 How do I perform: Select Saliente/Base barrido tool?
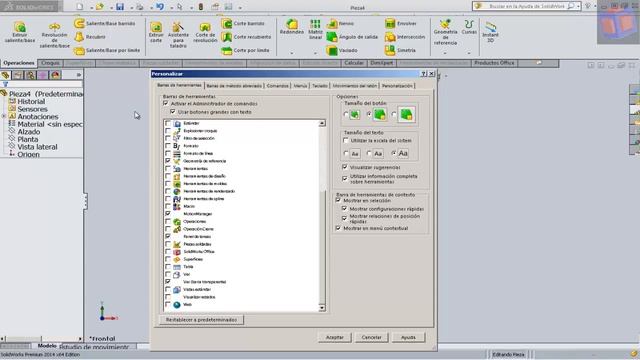coord(105,24)
